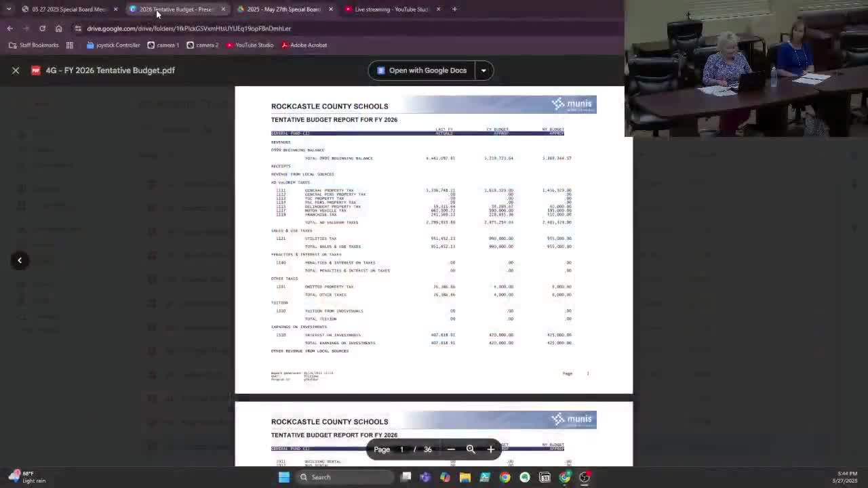
Task: Open Copilot from the taskbar
Action: pos(445,477)
